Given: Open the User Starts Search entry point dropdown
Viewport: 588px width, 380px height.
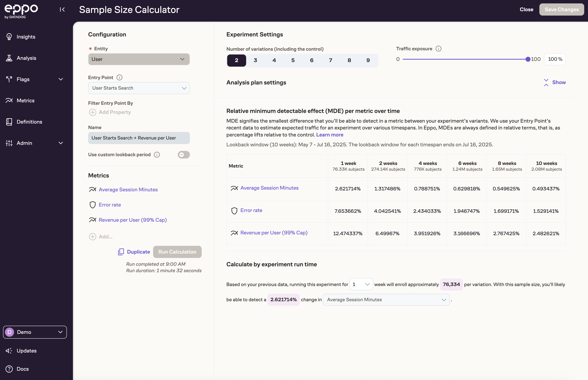Looking at the screenshot, I should click(139, 88).
